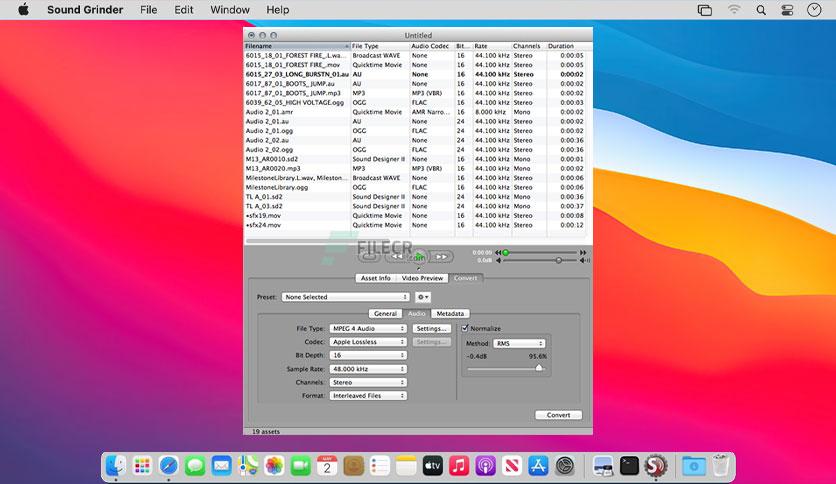
Task: Click the loop playback button
Action: click(369, 257)
